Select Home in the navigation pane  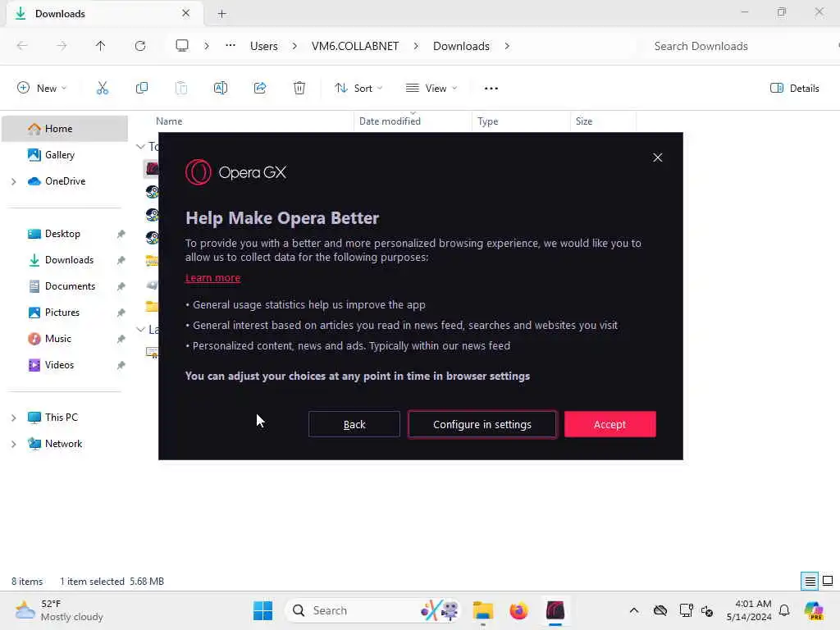pyautogui.click(x=65, y=129)
